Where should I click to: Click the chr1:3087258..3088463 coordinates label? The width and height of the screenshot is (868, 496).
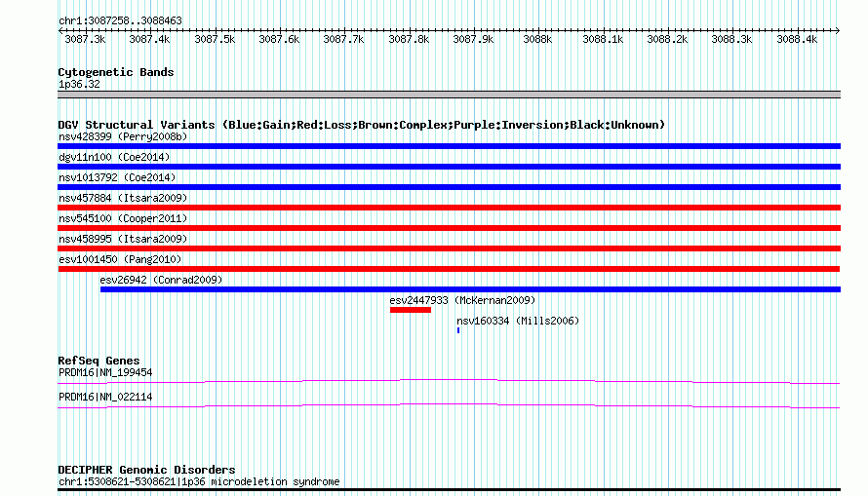(120, 20)
